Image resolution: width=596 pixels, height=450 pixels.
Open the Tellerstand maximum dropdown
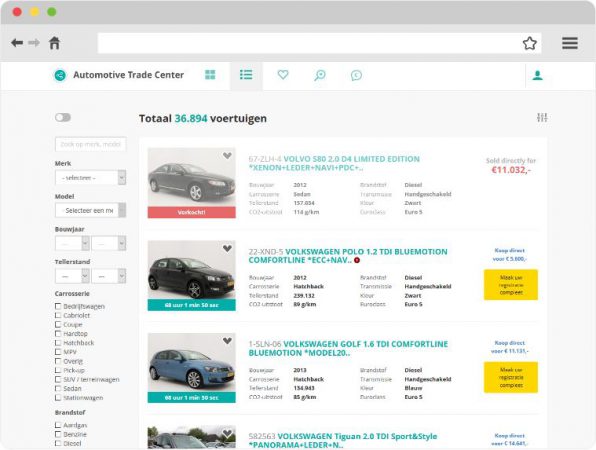click(109, 276)
